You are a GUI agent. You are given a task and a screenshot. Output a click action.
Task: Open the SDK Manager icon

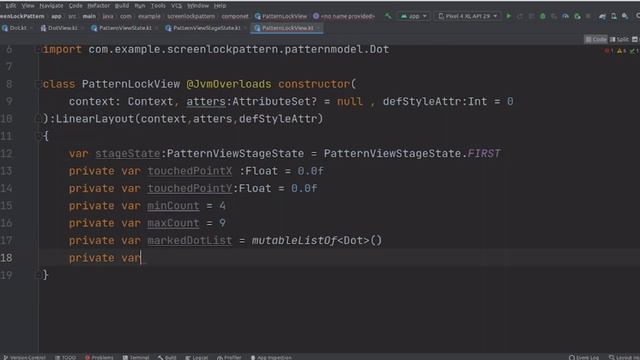625,16
